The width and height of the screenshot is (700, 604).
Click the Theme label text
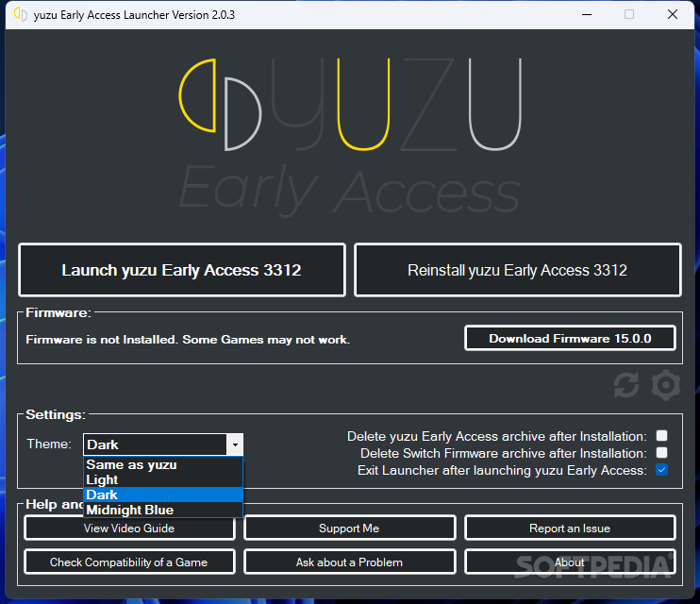[49, 444]
